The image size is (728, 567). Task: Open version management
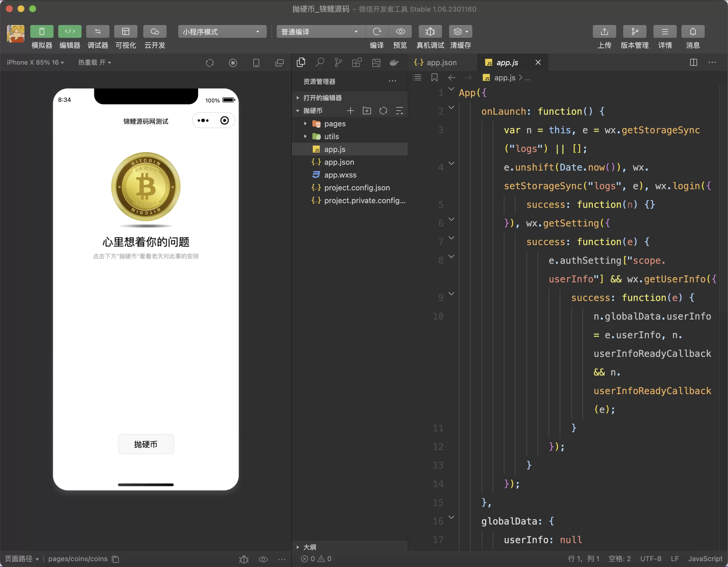point(635,32)
